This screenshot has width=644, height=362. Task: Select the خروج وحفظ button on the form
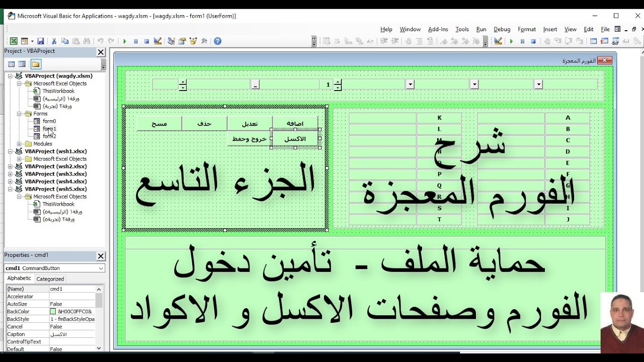(x=250, y=139)
